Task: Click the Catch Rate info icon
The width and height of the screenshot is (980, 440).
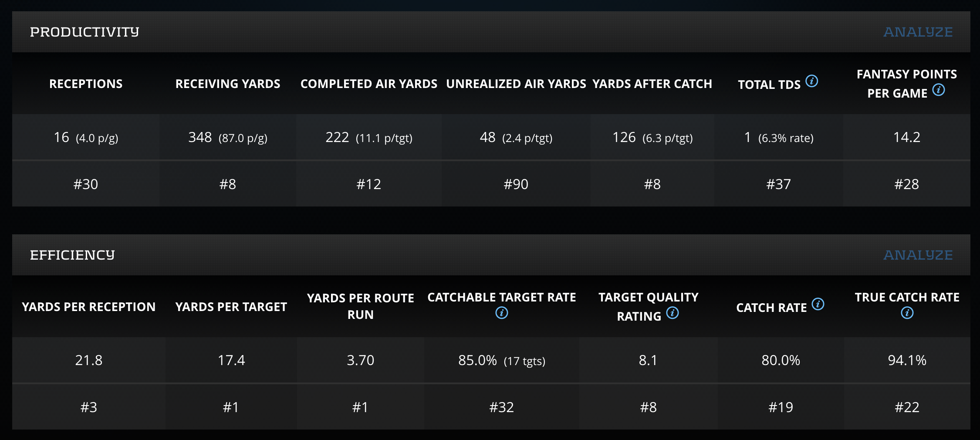Action: tap(818, 304)
